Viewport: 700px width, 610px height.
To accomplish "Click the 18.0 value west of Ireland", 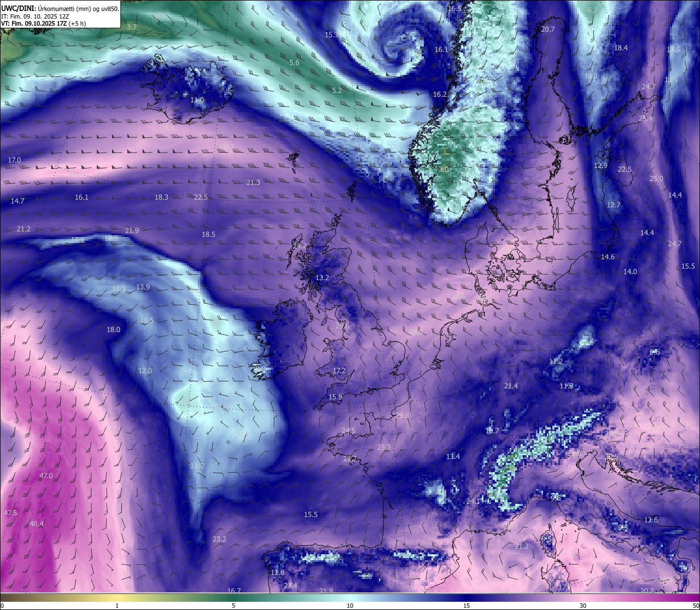I will 113,329.
